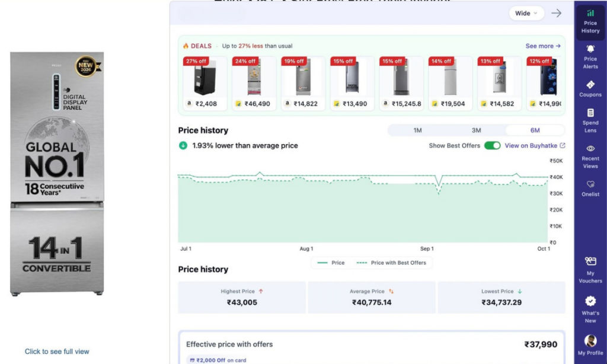Viewport: 607px width, 364px height.
Task: Click the green down-arrow price indicator icon
Action: point(183,146)
